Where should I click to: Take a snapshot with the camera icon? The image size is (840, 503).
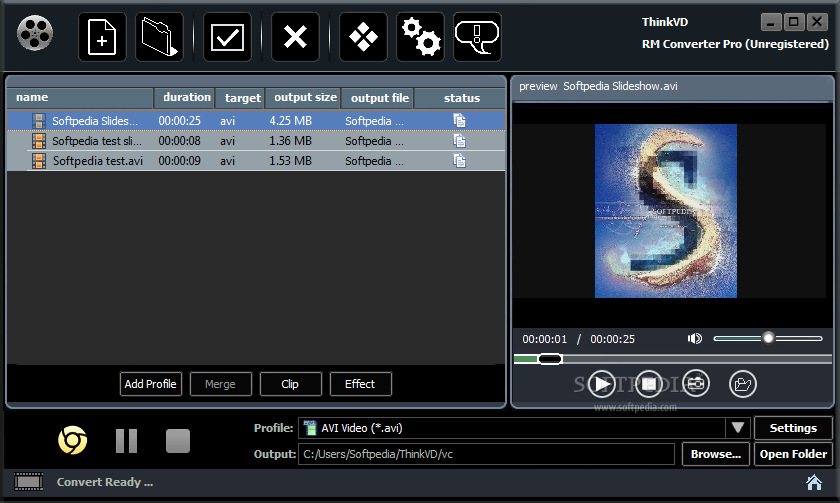696,384
